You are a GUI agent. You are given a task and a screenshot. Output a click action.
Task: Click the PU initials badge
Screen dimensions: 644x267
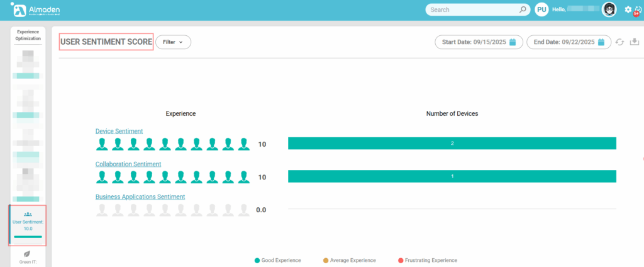[x=541, y=9]
